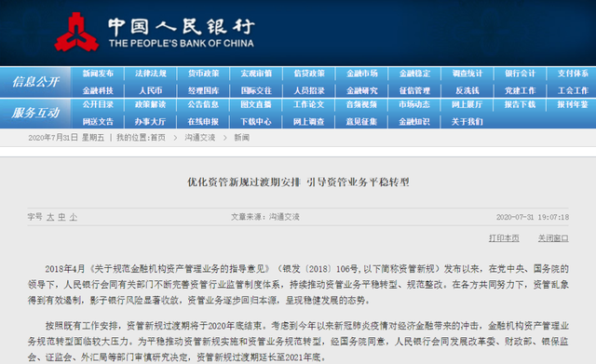Click 文章来源：沟通交流 text
This screenshot has height=364, width=596.
pos(265,217)
